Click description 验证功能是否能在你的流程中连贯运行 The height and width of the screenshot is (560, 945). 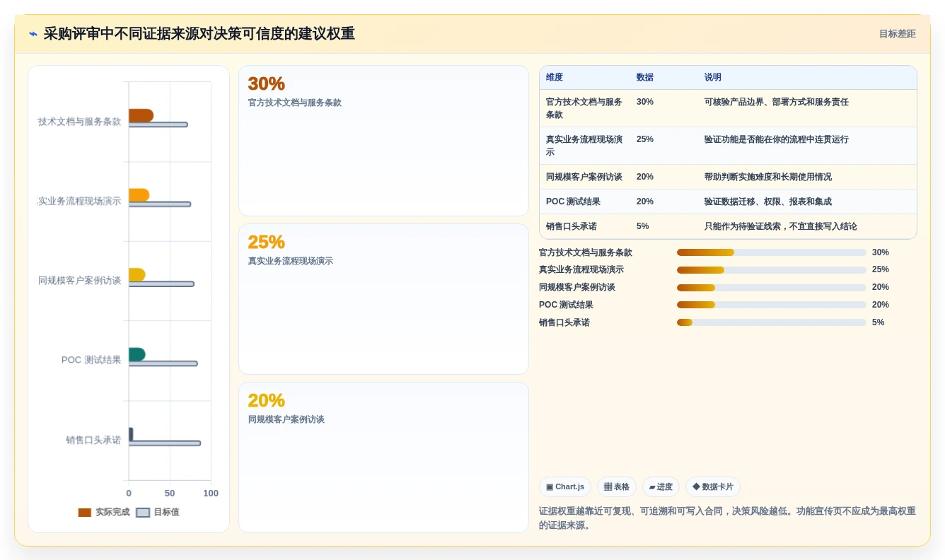(777, 139)
